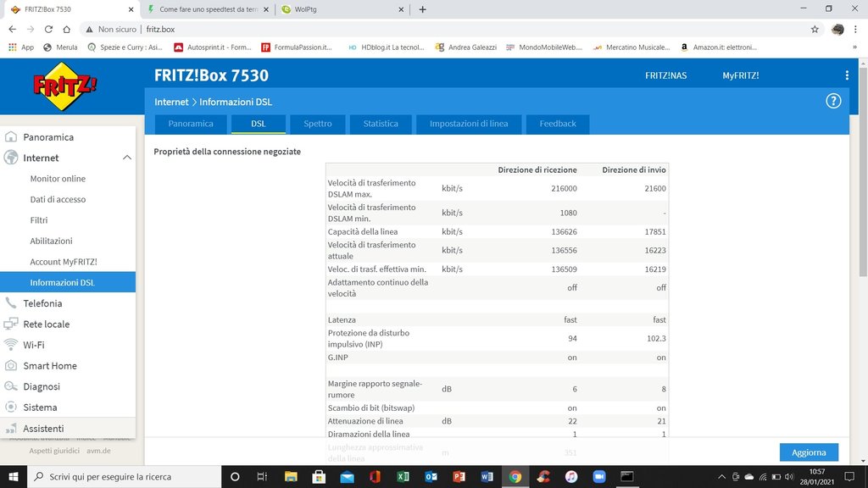Select the DSL tab
868x488 pixels.
[258, 124]
